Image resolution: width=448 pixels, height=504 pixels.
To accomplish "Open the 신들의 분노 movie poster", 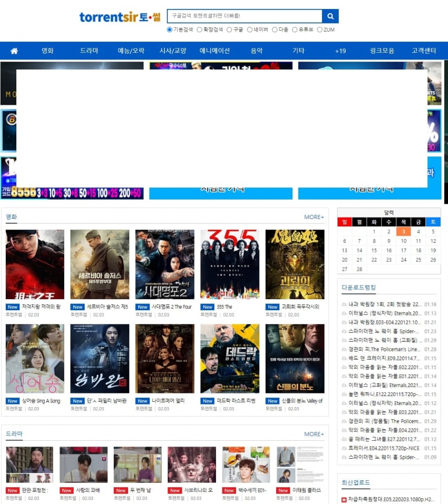I will tap(295, 359).
